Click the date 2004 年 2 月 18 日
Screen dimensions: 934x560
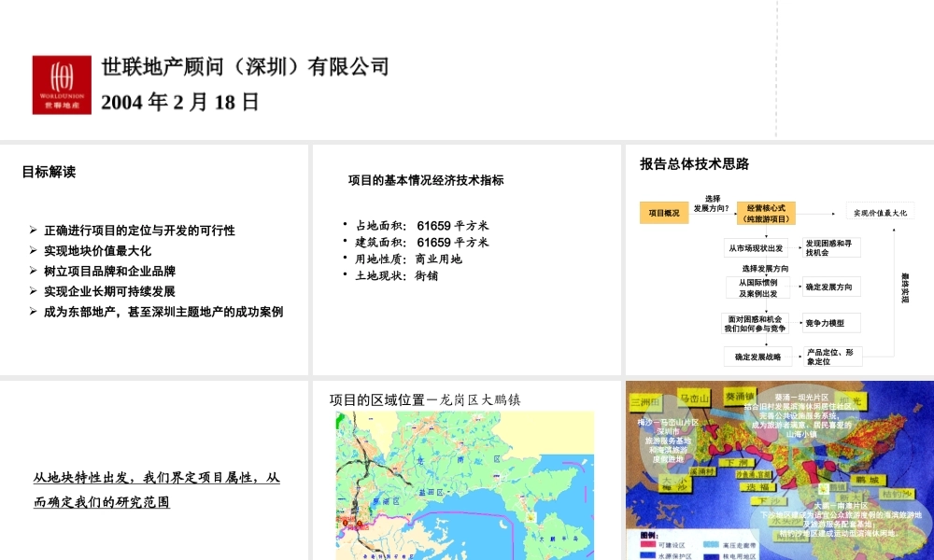tap(179, 102)
